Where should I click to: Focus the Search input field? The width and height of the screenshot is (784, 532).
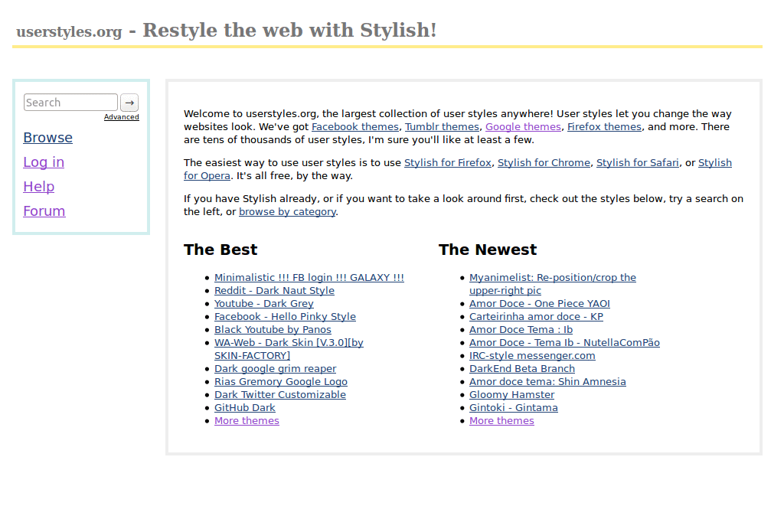pos(70,103)
